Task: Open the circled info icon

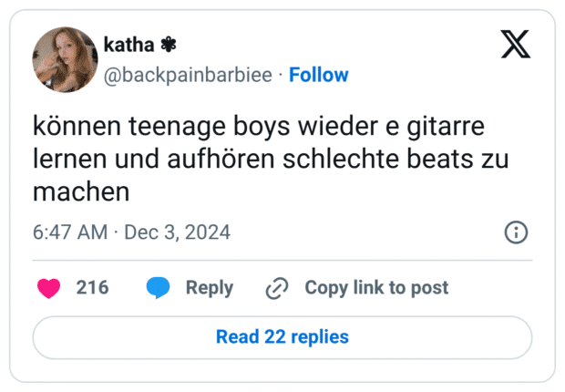Action: click(516, 232)
